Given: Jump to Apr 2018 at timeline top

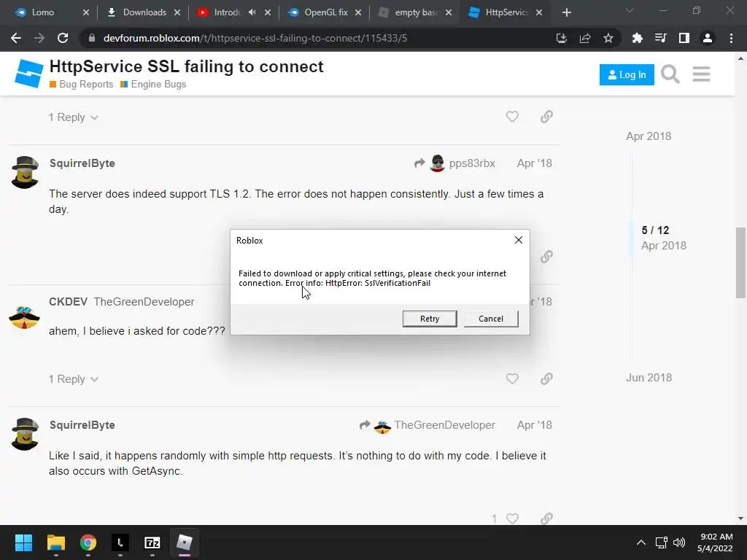Looking at the screenshot, I should tap(649, 136).
